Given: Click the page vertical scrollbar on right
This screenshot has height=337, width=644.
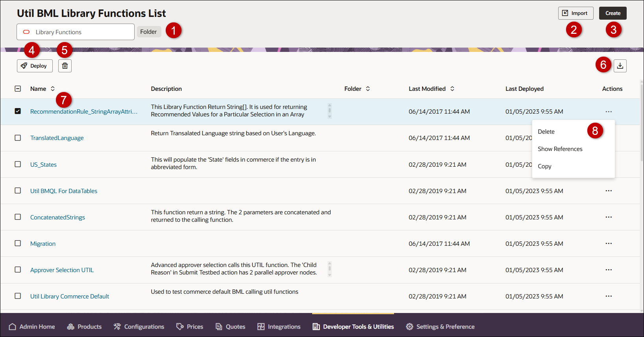Looking at the screenshot, I should click(x=642, y=122).
